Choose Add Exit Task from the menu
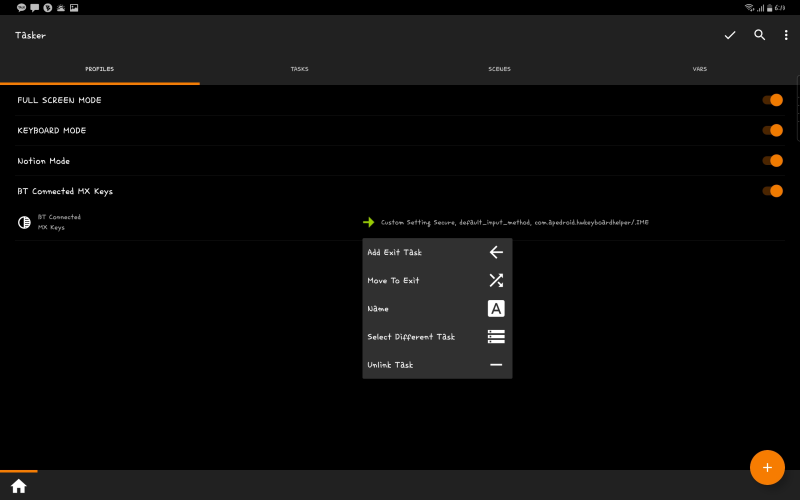Screen dimensions: 800x500 click(437, 252)
